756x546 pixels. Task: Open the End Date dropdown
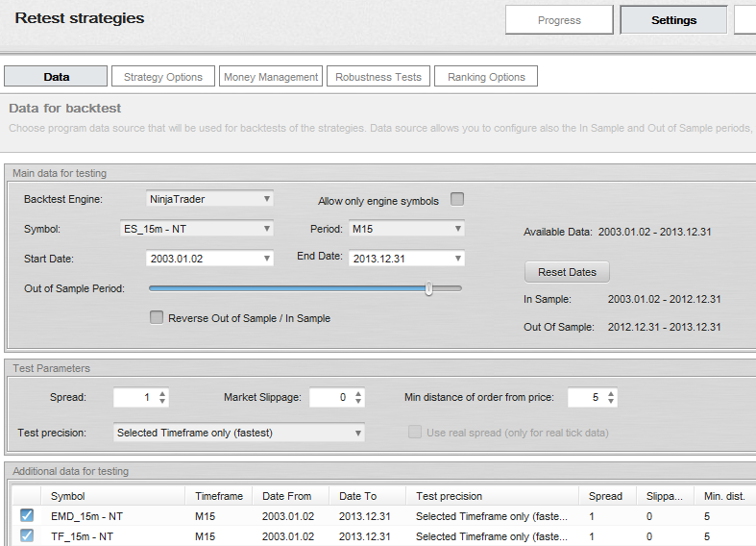click(406, 259)
